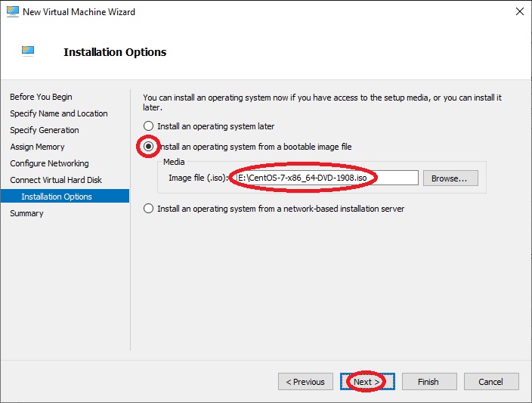The height and width of the screenshot is (403, 532).
Task: Open Specify Name and Location step
Action: pyautogui.click(x=59, y=113)
